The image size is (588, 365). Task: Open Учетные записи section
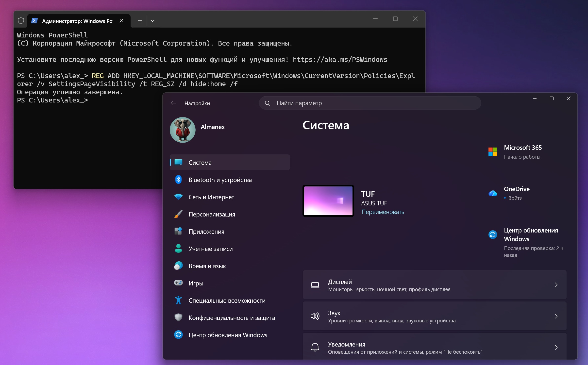point(230,249)
